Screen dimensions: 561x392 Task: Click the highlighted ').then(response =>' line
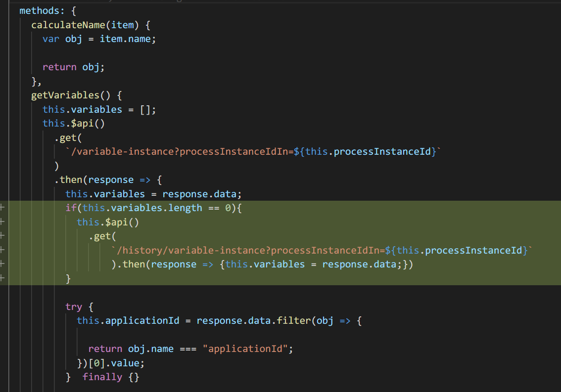pyautogui.click(x=262, y=264)
